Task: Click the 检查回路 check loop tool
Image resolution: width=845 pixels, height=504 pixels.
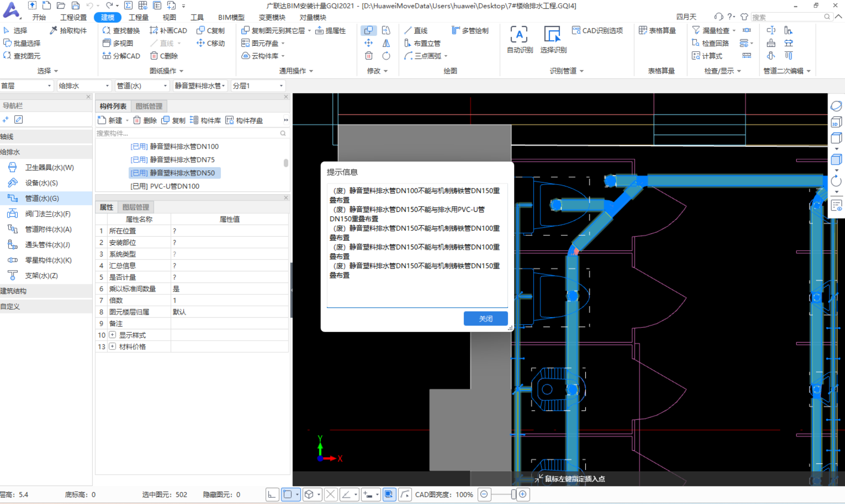Action: (710, 43)
